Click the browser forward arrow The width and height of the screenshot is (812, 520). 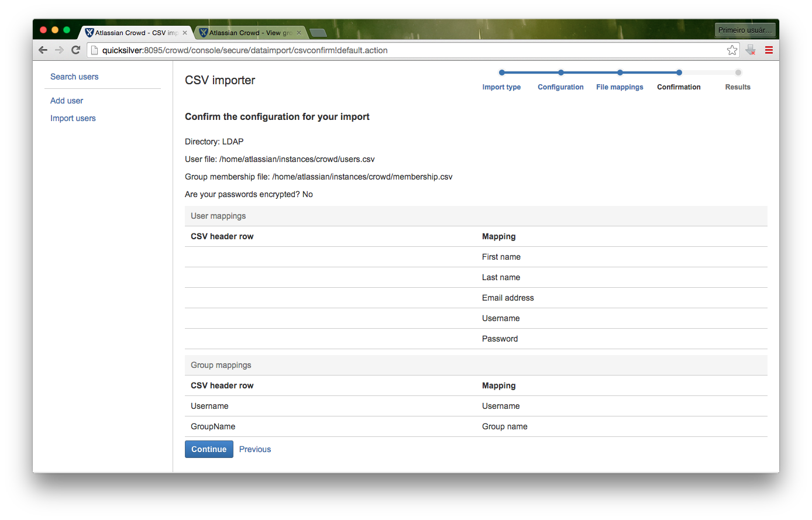pos(59,50)
